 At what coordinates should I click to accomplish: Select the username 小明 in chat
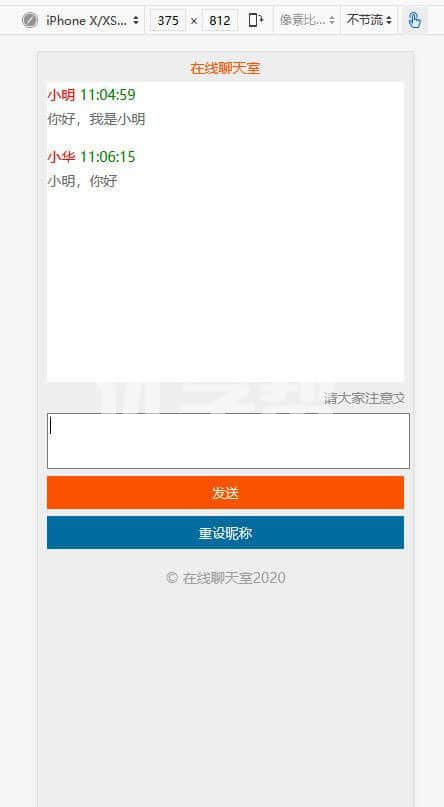[x=61, y=95]
